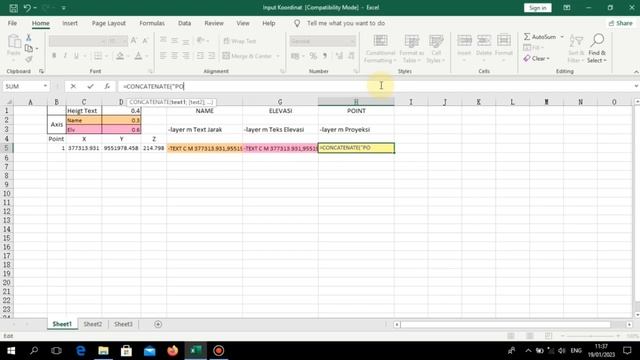Click the Sign in button

pos(538,8)
